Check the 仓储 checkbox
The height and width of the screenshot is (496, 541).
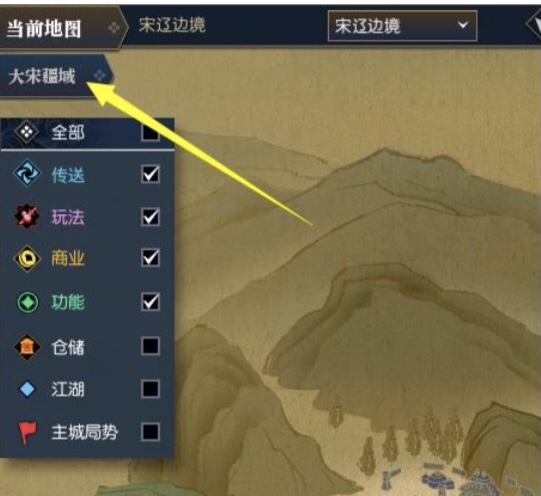pyautogui.click(x=150, y=346)
